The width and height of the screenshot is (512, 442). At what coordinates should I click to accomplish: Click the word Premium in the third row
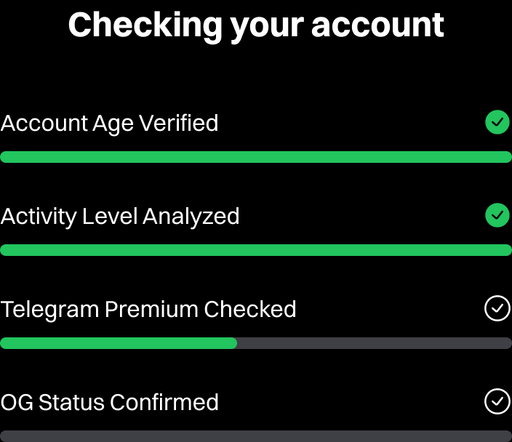[151, 309]
